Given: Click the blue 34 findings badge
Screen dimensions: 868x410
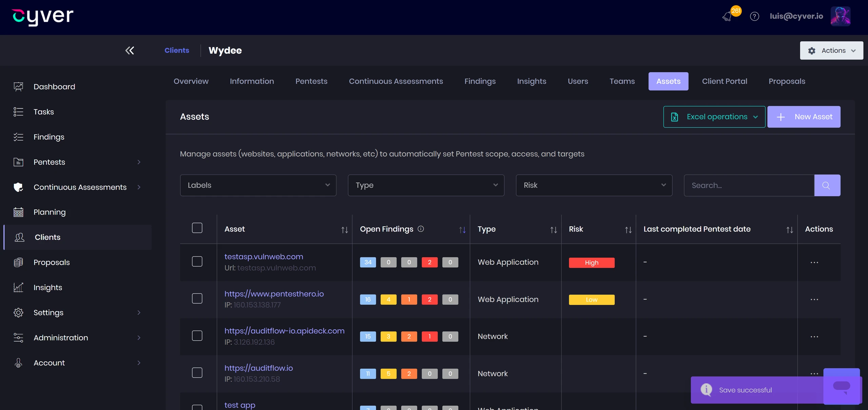Looking at the screenshot, I should 368,262.
